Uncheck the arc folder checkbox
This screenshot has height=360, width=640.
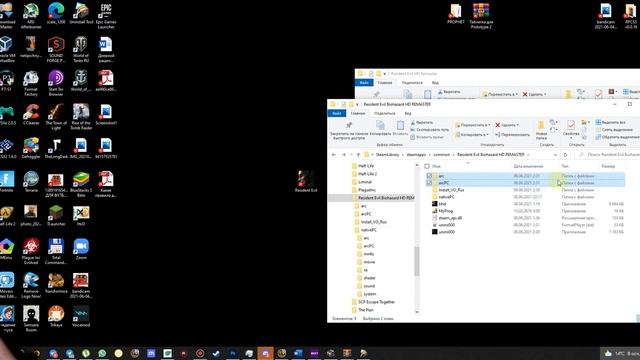[x=429, y=176]
